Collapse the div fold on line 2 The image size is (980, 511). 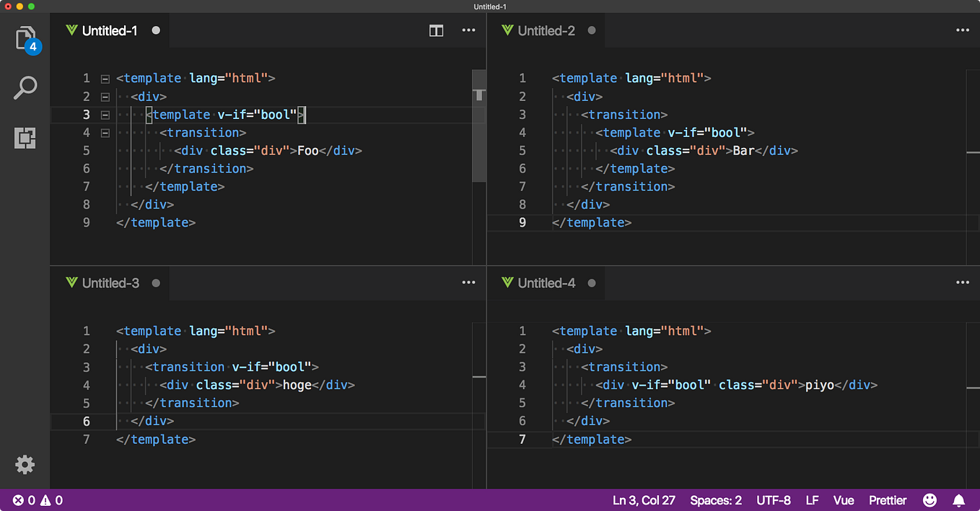tap(105, 96)
